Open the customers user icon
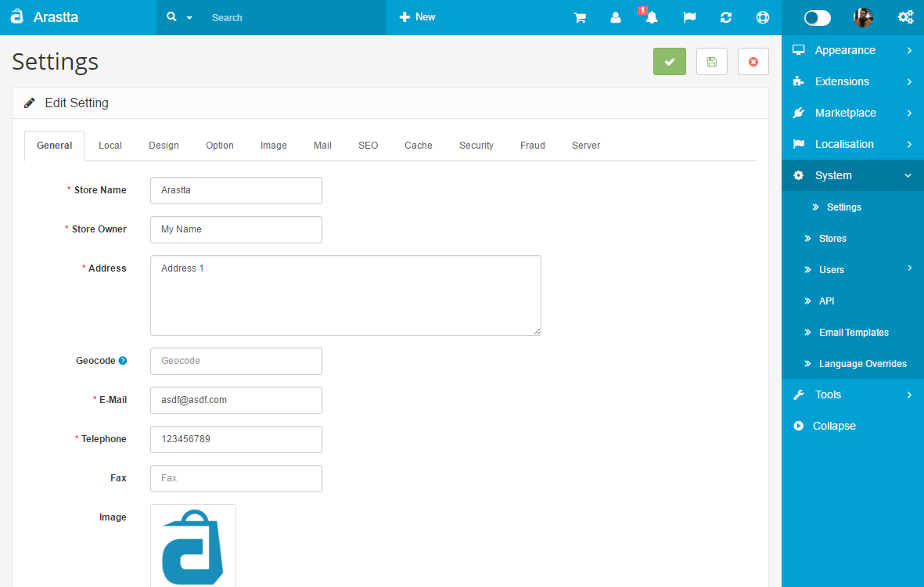The height and width of the screenshot is (587, 924). click(x=616, y=17)
